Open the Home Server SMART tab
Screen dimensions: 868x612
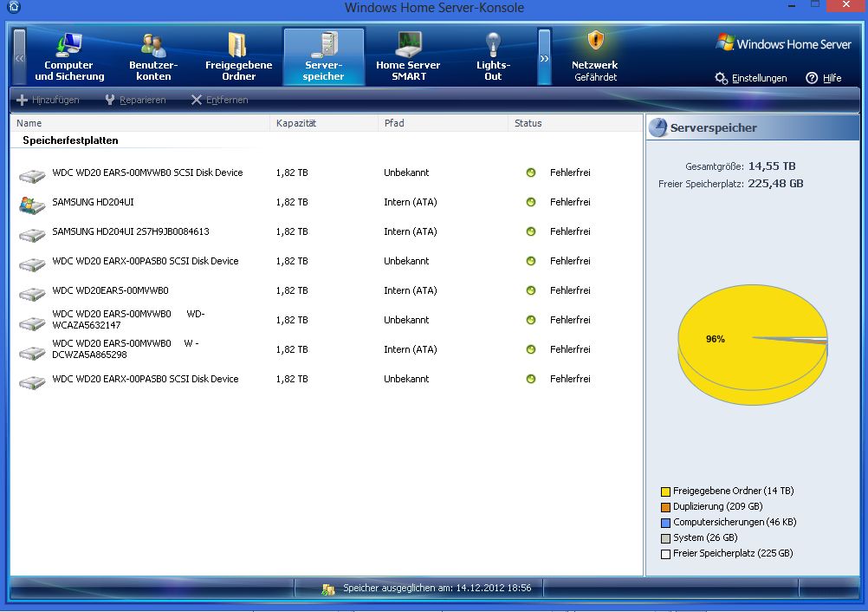click(409, 57)
